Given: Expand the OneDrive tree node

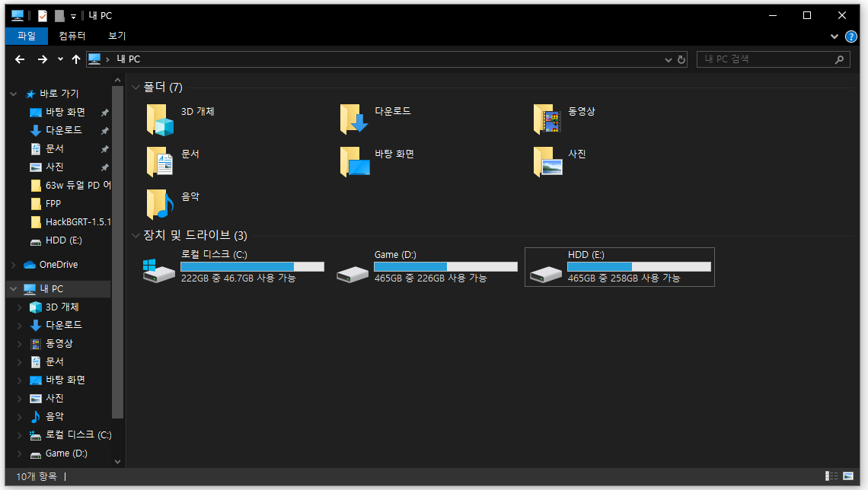Looking at the screenshot, I should point(14,265).
